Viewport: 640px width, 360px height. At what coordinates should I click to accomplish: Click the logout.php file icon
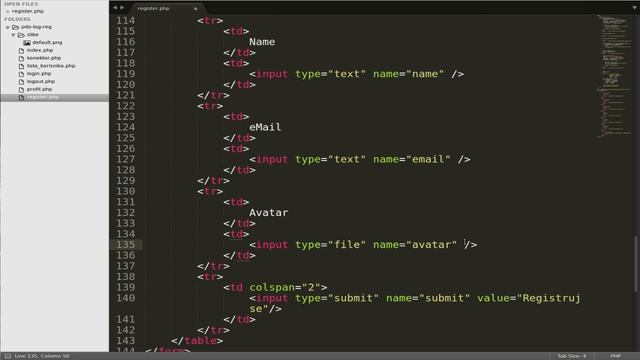(x=21, y=82)
